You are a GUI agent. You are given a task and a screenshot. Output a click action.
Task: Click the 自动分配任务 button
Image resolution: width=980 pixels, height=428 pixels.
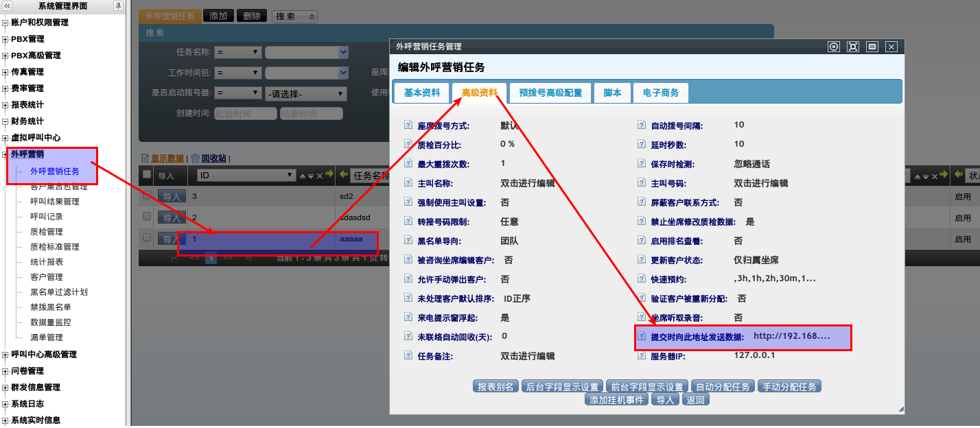722,387
